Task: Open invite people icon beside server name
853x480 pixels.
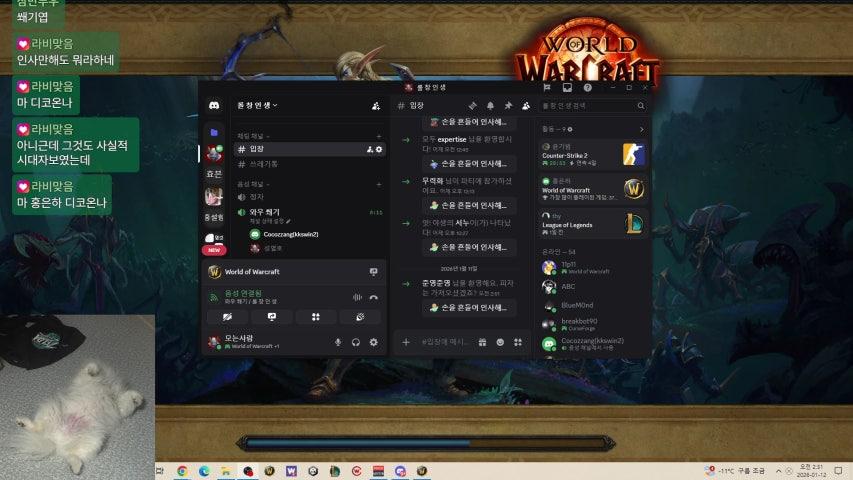Action: pos(375,106)
